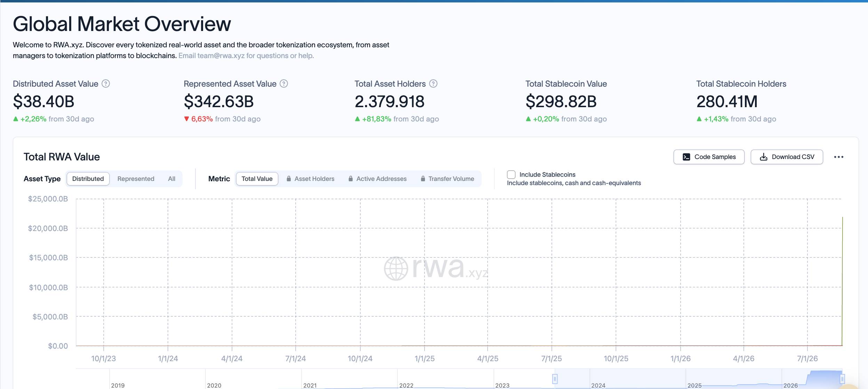868x389 pixels.
Task: Click the Represented Asset Value help icon
Action: point(284,84)
